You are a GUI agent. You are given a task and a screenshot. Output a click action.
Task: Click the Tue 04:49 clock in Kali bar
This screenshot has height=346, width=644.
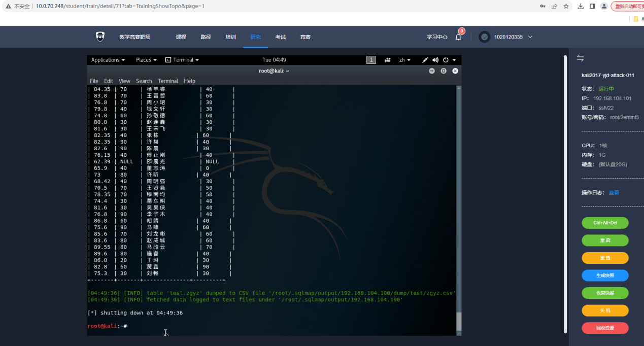click(274, 60)
